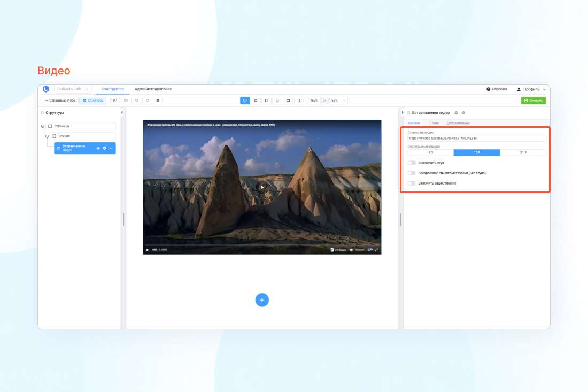Collapse the Страница tree node
Image resolution: width=588 pixels, height=392 pixels.
pos(43,126)
